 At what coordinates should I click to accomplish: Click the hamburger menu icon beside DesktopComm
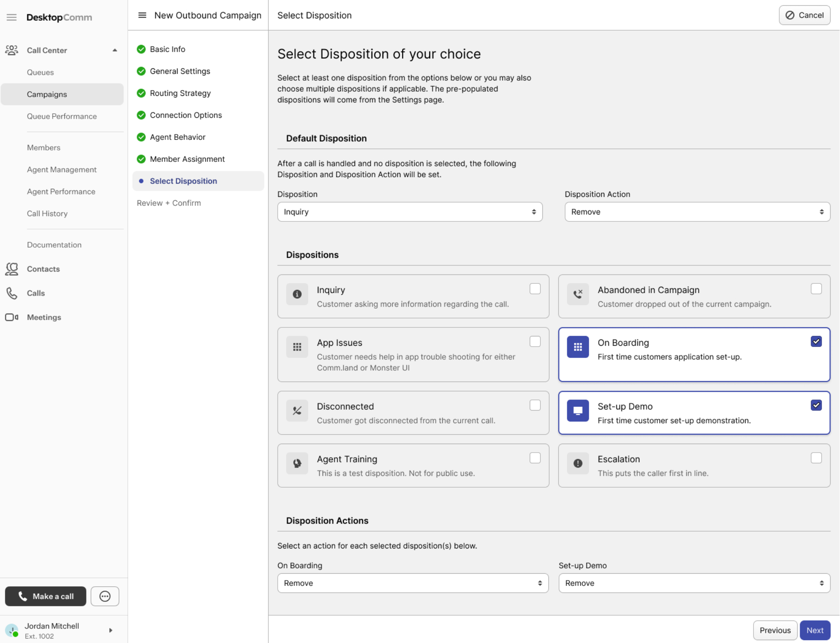pos(11,17)
